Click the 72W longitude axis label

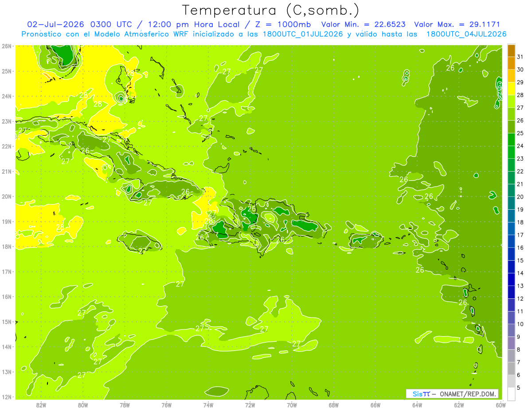(x=250, y=405)
